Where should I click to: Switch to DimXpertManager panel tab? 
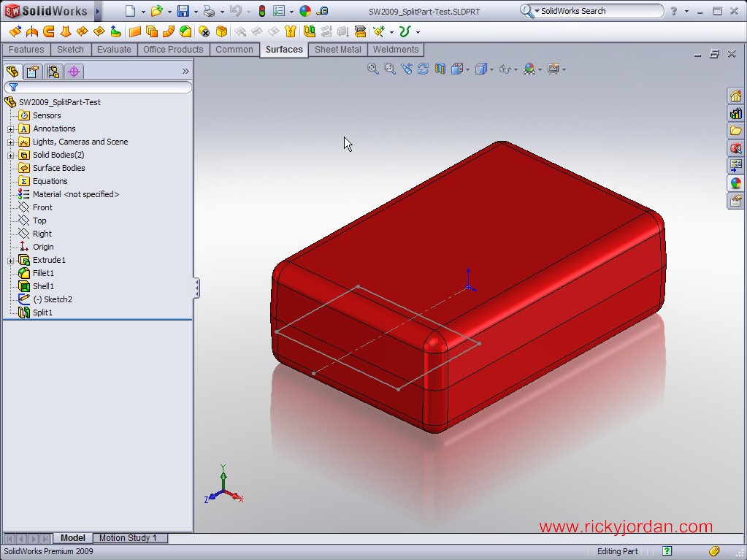point(73,72)
